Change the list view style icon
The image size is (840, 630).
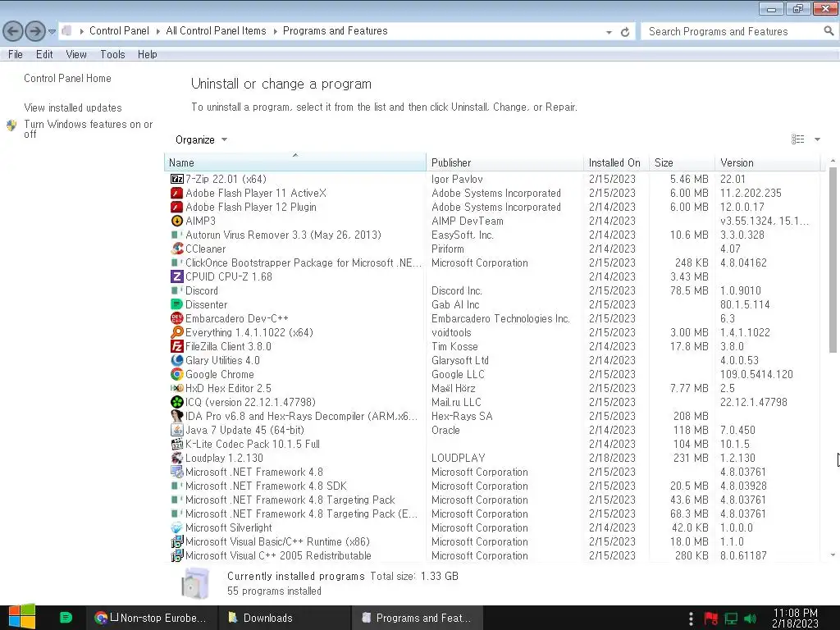[797, 139]
